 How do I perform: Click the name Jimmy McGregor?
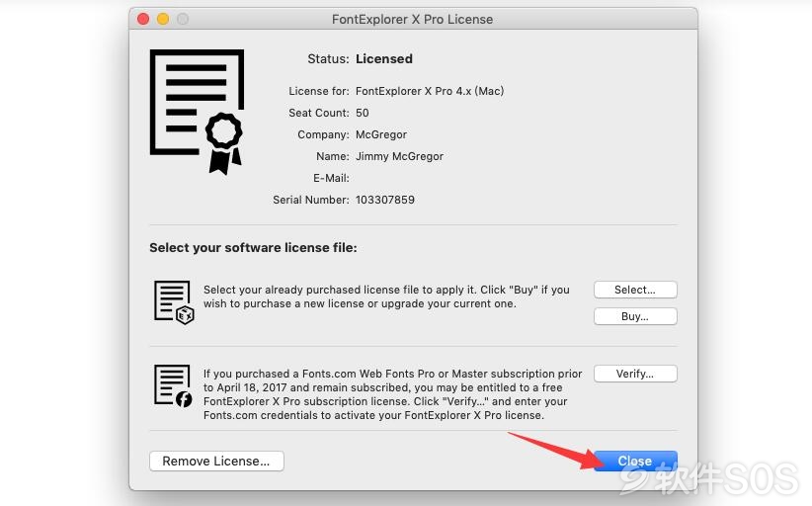point(399,156)
